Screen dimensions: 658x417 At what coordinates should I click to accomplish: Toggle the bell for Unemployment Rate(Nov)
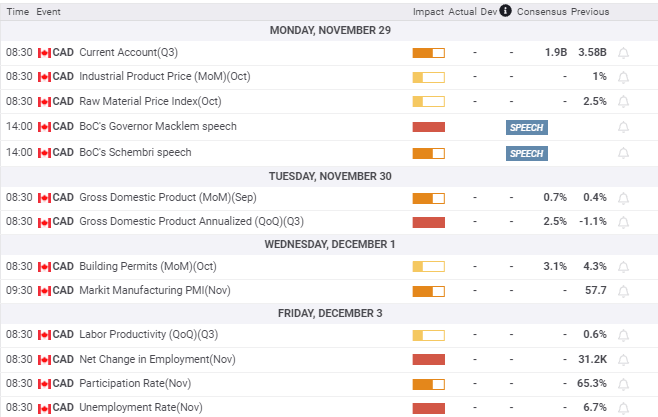tap(624, 408)
